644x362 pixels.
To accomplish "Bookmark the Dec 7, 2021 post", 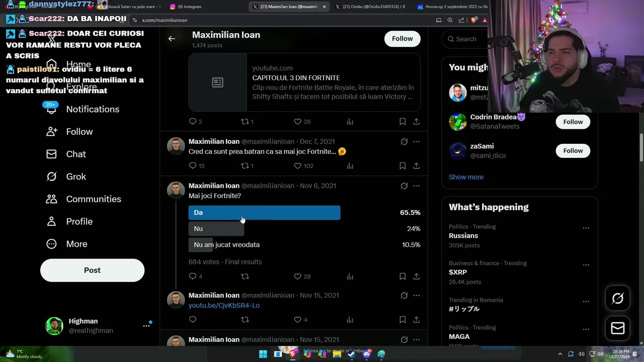I will [403, 166].
